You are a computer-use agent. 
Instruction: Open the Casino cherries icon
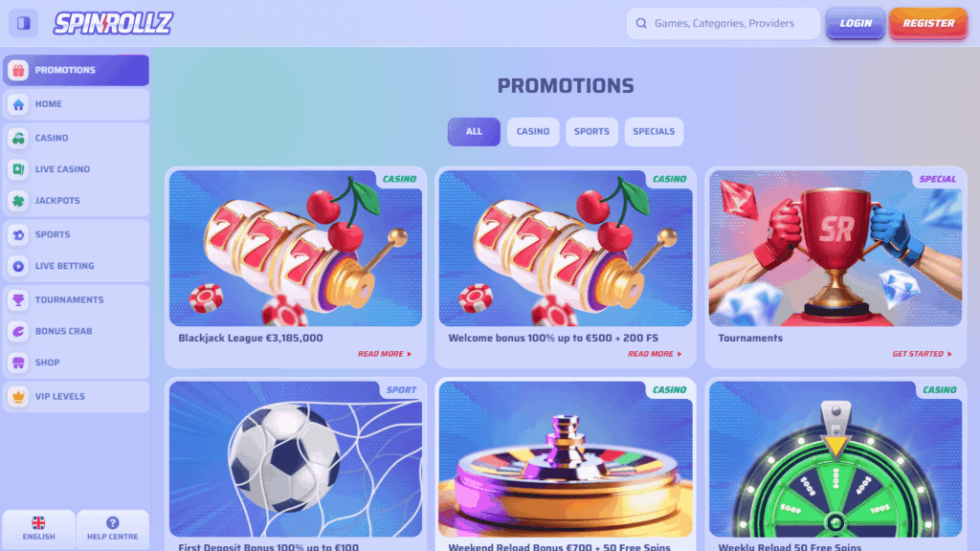click(x=18, y=138)
